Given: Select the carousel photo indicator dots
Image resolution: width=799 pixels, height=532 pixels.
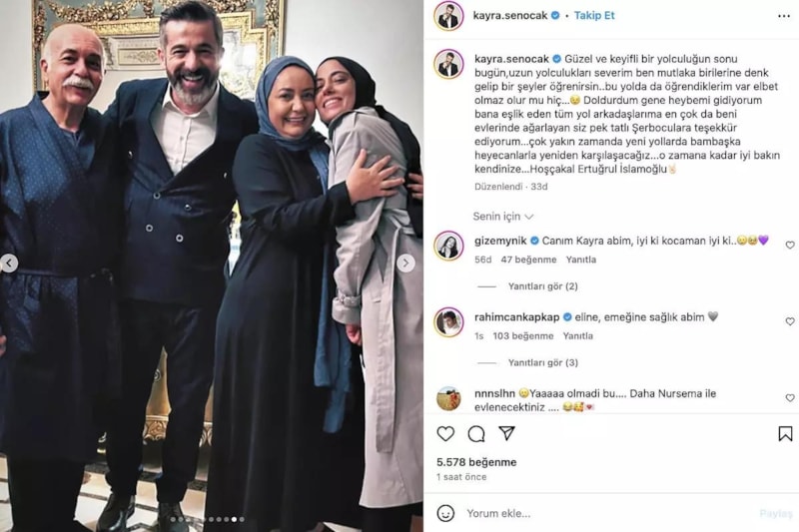Looking at the screenshot, I should coord(208,519).
